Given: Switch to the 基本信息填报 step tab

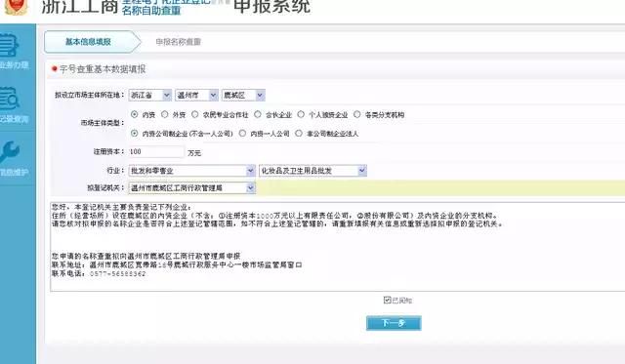Looking at the screenshot, I should 88,42.
